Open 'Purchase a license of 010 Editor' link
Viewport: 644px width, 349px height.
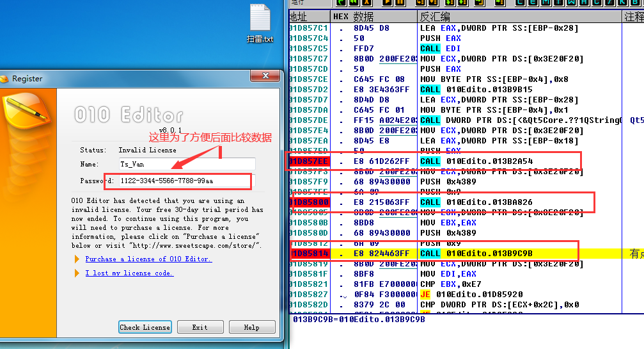[x=148, y=259]
